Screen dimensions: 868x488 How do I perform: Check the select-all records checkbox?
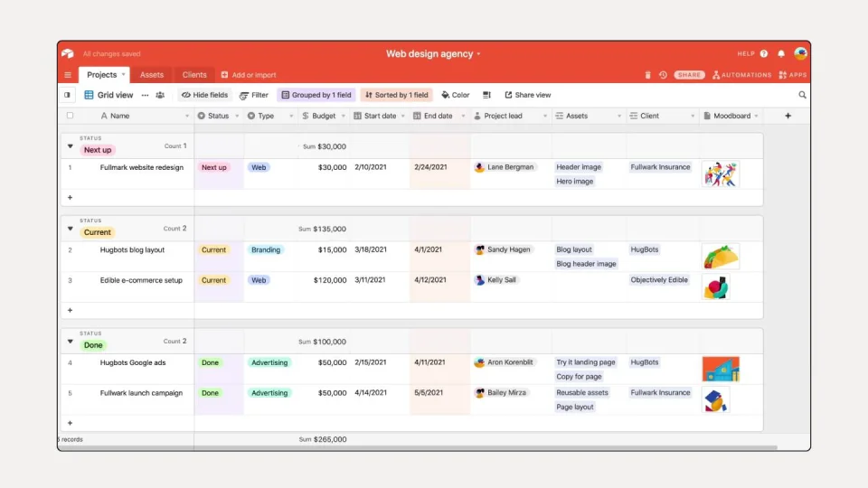pyautogui.click(x=70, y=115)
